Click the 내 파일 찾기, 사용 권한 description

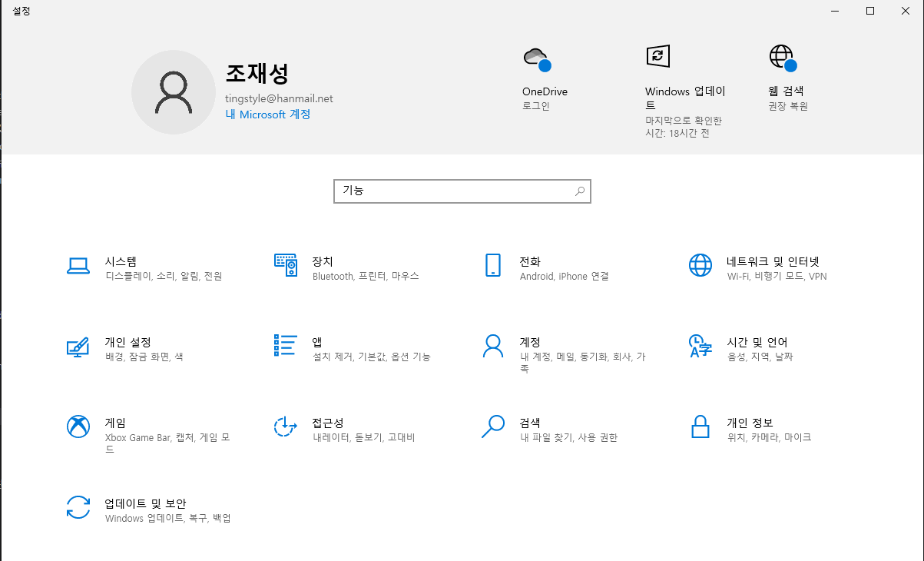[569, 437]
